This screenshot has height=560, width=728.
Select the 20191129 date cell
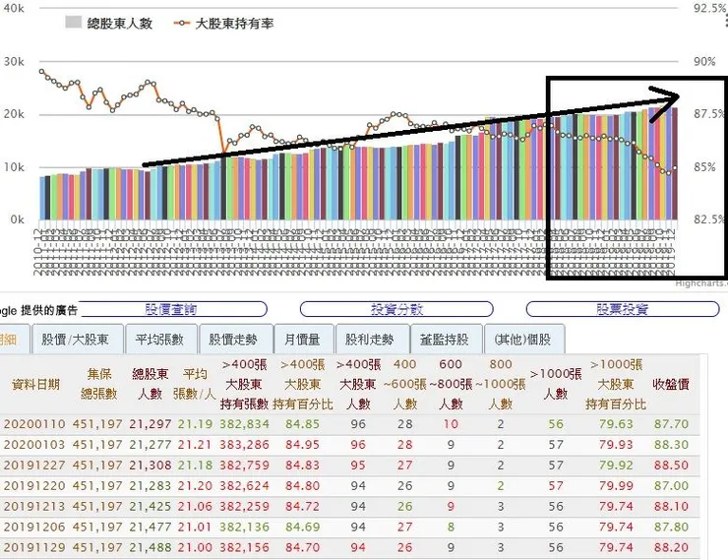pyautogui.click(x=34, y=547)
